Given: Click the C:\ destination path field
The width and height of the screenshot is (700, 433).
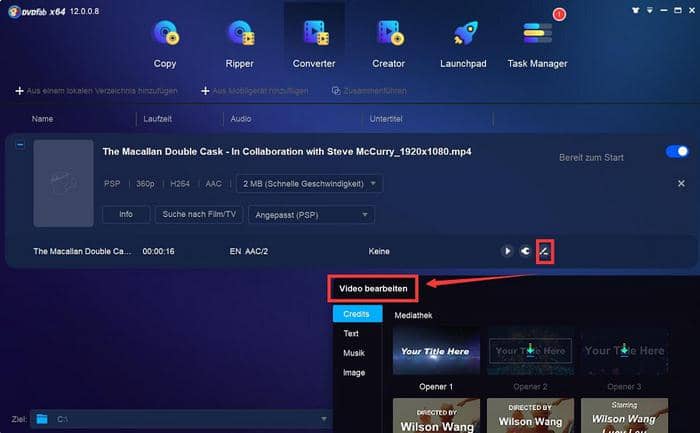Looking at the screenshot, I should (181, 419).
